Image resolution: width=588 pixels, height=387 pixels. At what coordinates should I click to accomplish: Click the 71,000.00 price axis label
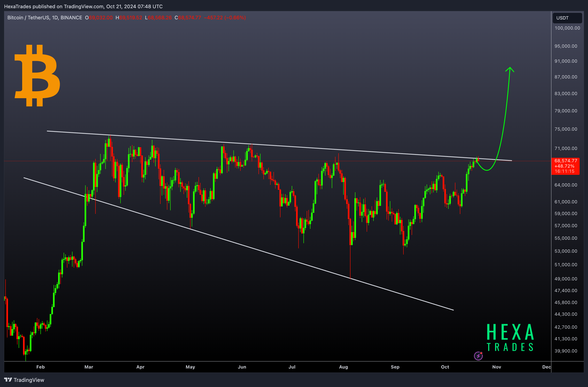tap(566, 148)
